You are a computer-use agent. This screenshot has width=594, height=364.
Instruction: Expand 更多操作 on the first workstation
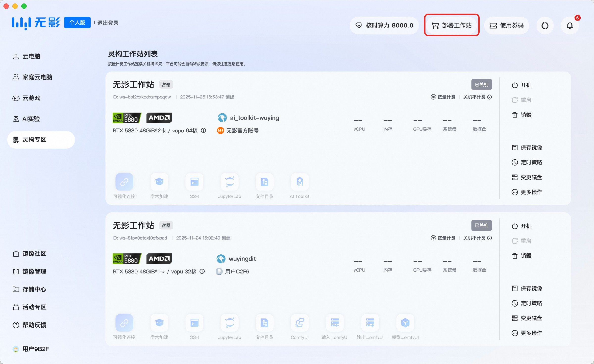[527, 192]
